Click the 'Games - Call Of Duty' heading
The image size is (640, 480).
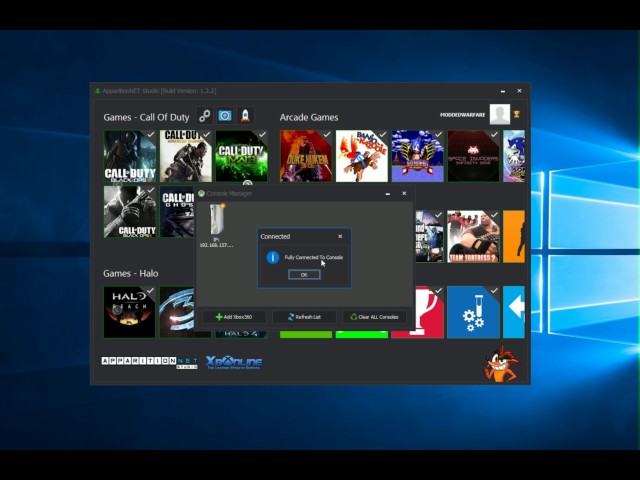click(x=147, y=118)
